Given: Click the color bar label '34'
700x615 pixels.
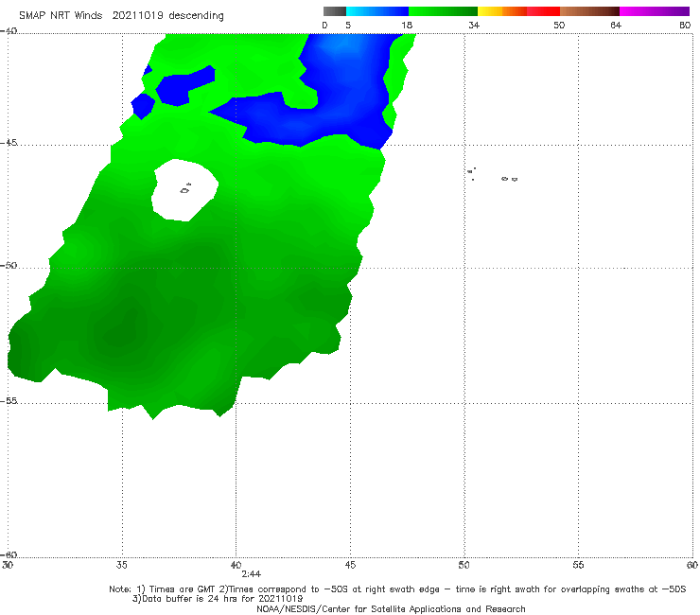Looking at the screenshot, I should (x=474, y=26).
